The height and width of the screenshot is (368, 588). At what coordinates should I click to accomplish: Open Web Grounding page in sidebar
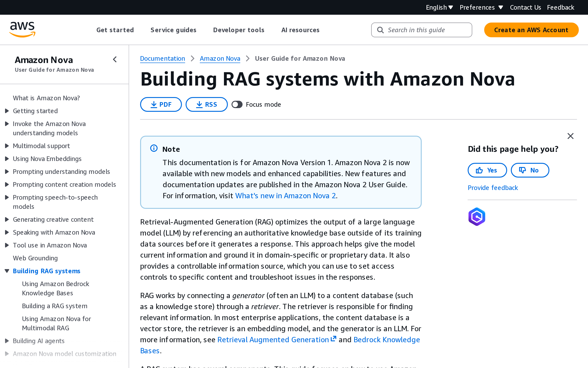(35, 258)
